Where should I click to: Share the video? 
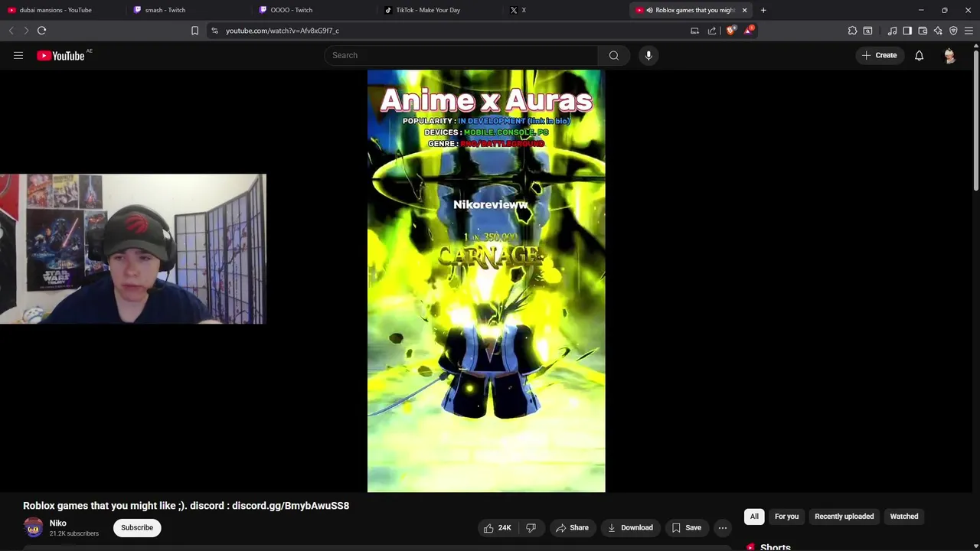point(572,527)
